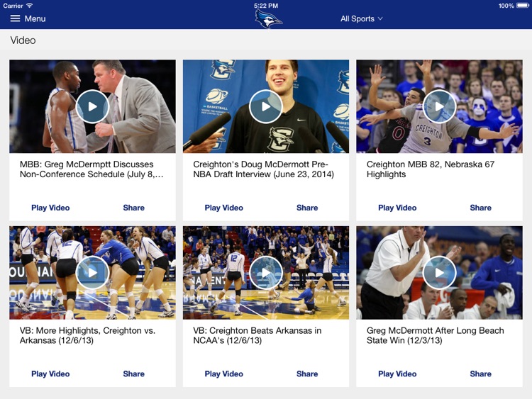This screenshot has height=399, width=532.
Task: Share the Creighton MBB 82, Nebraska 67 Highlights
Action: coord(480,208)
